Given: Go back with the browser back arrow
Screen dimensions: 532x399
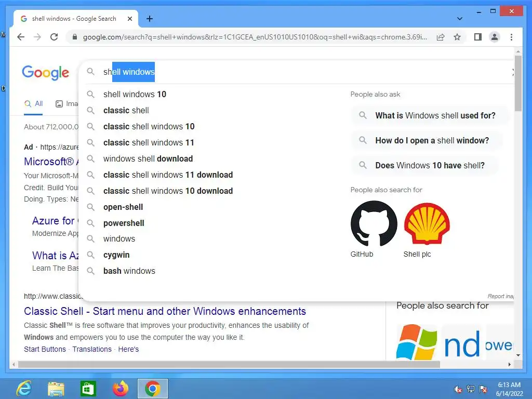Looking at the screenshot, I should point(21,37).
